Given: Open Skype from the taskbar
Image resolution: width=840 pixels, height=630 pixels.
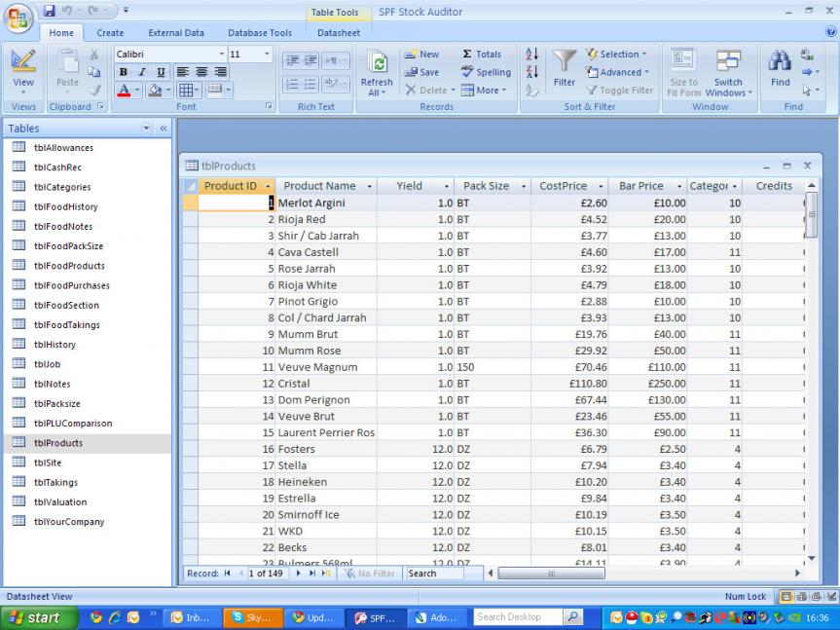Looking at the screenshot, I should pyautogui.click(x=253, y=617).
